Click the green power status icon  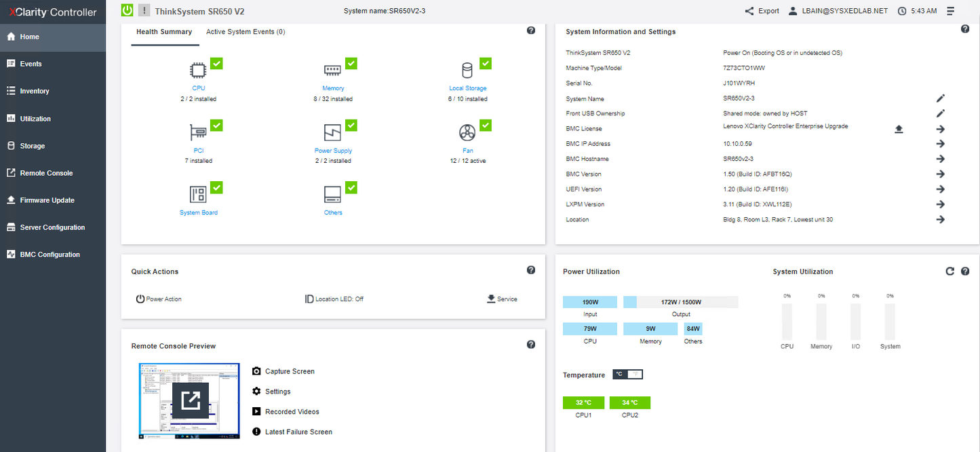(x=127, y=10)
